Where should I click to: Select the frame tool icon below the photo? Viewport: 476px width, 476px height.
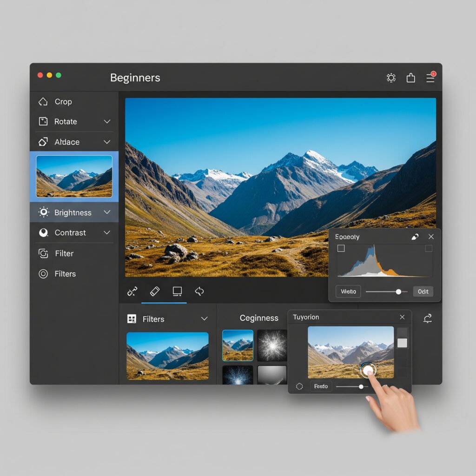[177, 291]
